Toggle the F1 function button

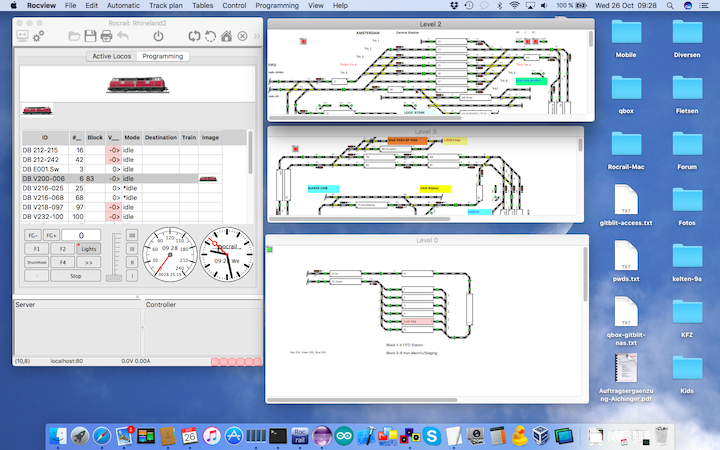[x=36, y=248]
